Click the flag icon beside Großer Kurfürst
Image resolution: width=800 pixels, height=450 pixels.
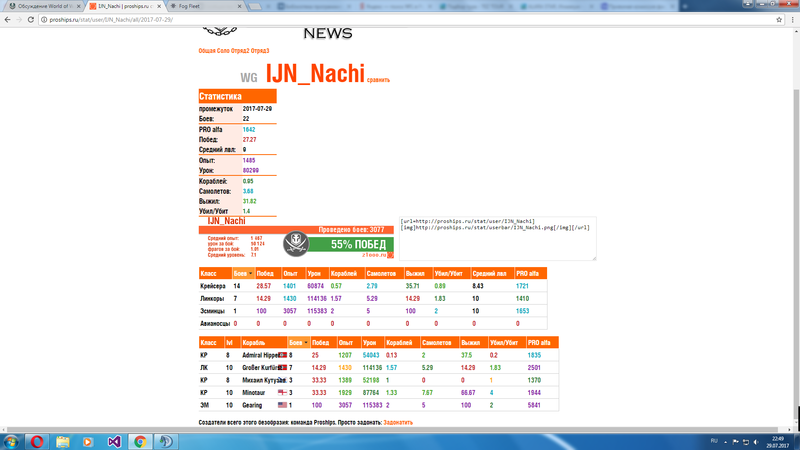click(x=282, y=367)
